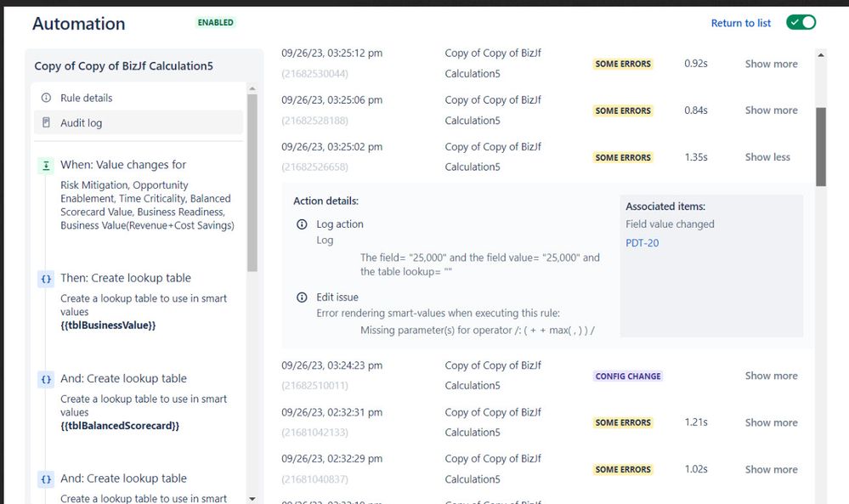The height and width of the screenshot is (504, 849).
Task: Click the Associated items: heading
Action: [x=665, y=207]
